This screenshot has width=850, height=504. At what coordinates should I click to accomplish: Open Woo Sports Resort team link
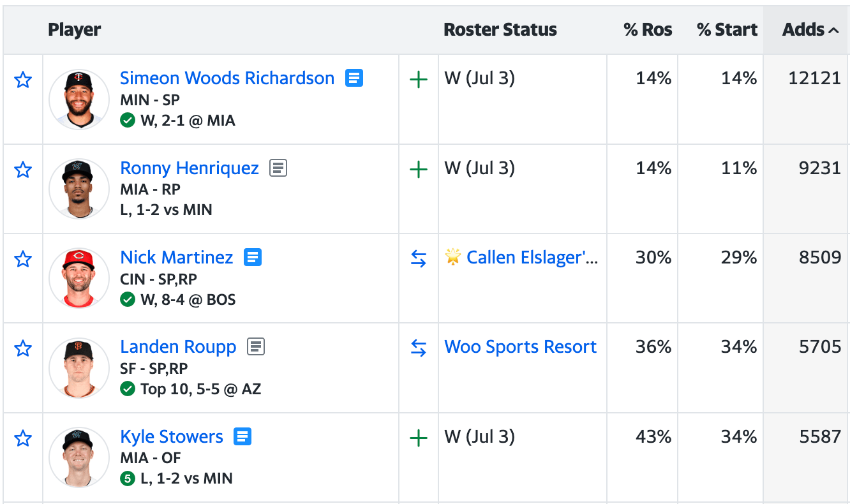point(520,346)
